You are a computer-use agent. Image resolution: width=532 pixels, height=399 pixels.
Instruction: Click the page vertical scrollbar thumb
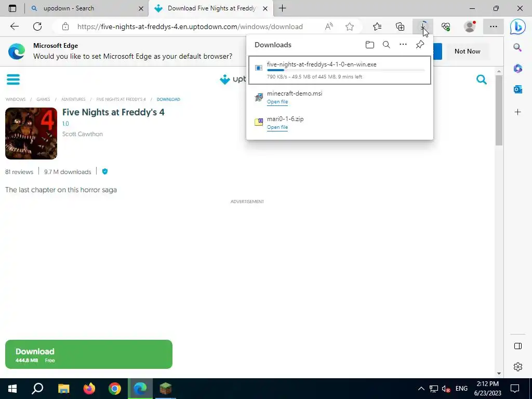tap(498, 110)
